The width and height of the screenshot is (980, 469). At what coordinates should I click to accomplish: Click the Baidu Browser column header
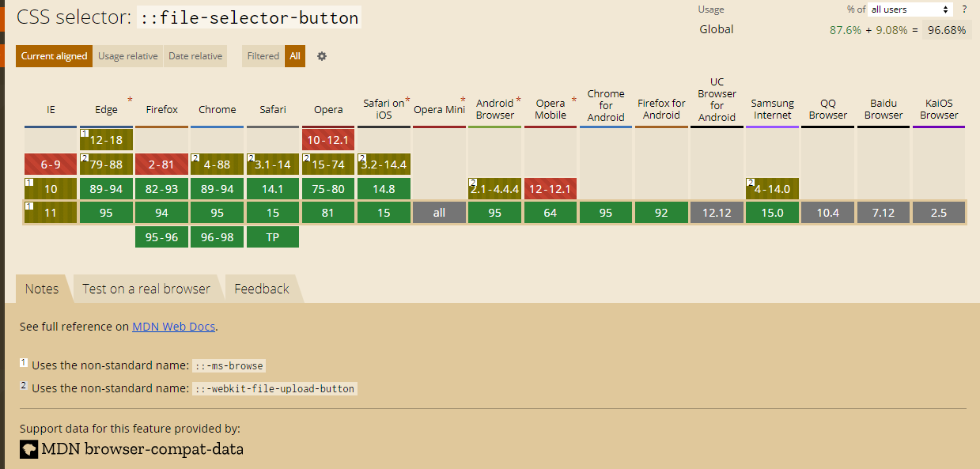click(884, 109)
